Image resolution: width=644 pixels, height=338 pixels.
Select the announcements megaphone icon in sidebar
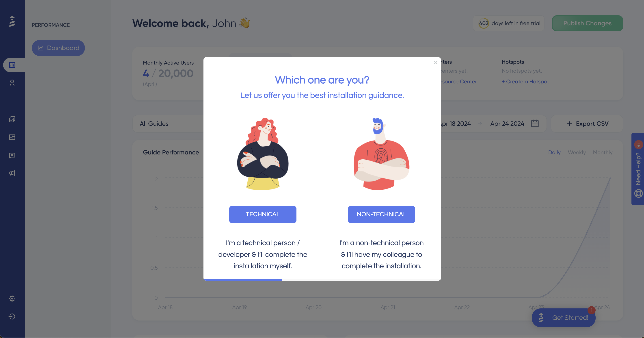(12, 173)
